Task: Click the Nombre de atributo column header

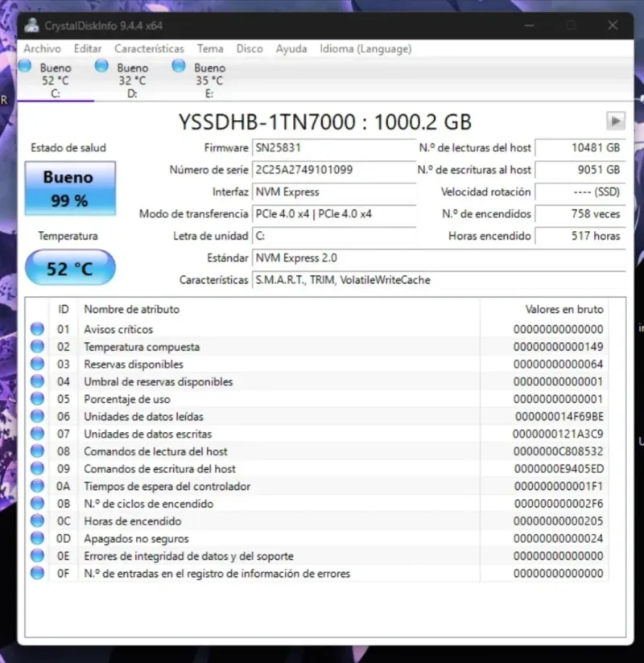Action: [x=279, y=309]
